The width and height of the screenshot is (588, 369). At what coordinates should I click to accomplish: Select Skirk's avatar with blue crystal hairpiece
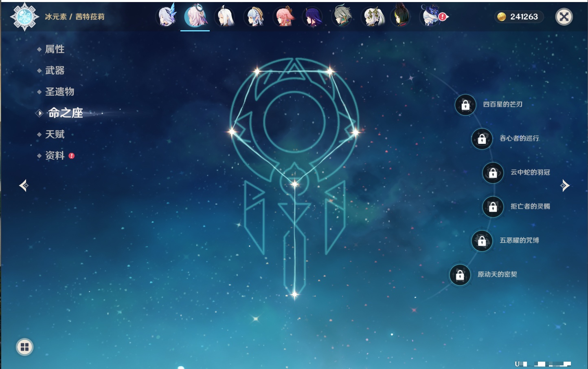pos(167,16)
